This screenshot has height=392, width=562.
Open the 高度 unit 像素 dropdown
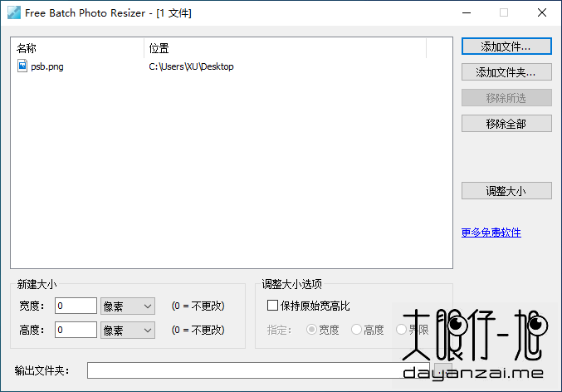click(128, 330)
